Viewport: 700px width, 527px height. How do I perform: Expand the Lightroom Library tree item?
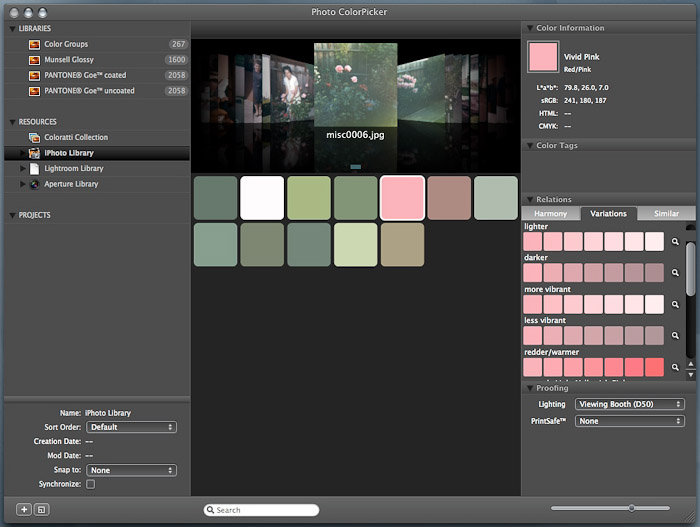(22, 169)
